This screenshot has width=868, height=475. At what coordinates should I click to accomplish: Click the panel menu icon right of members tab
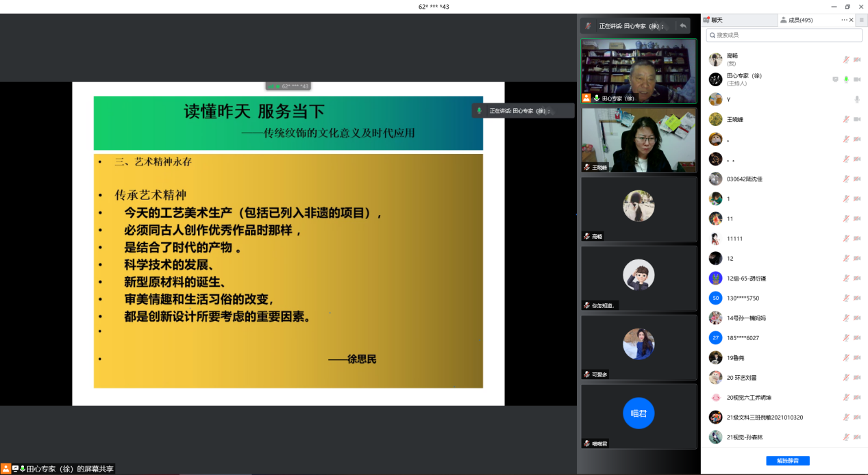[861, 21]
